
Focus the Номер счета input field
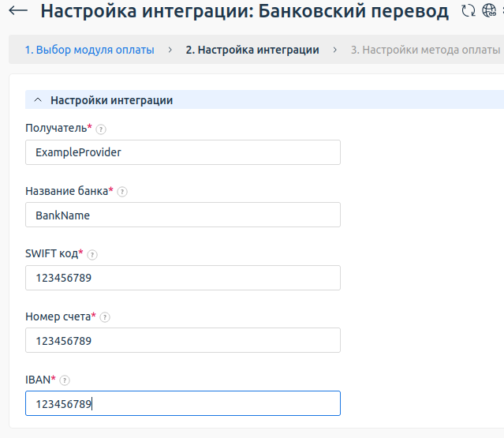pos(183,340)
